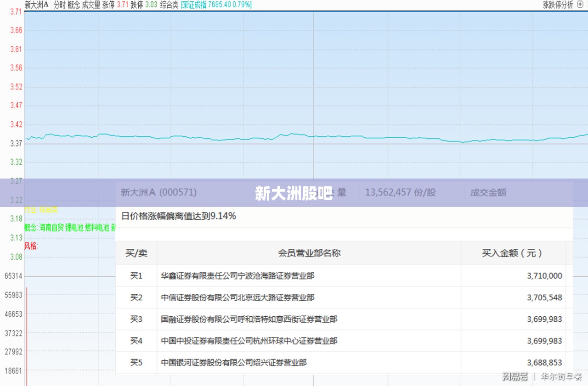
Task: Click the green 3.08 price axis label
Action: pos(16,257)
